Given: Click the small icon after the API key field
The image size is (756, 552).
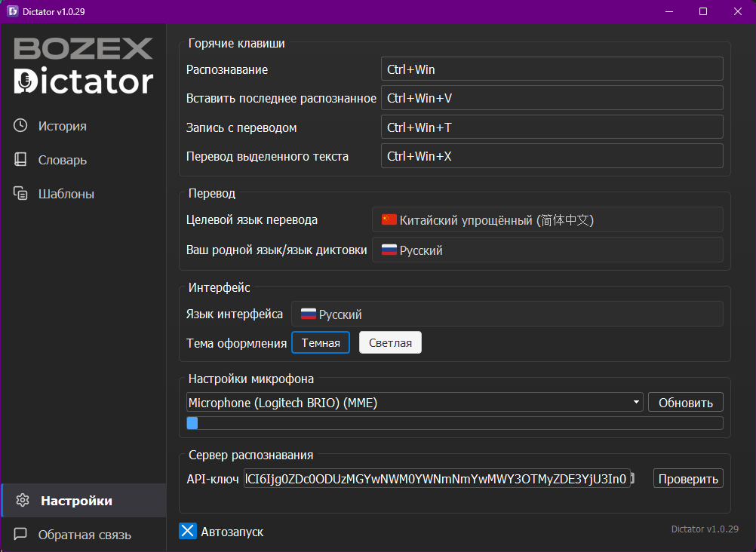Looking at the screenshot, I should [632, 478].
